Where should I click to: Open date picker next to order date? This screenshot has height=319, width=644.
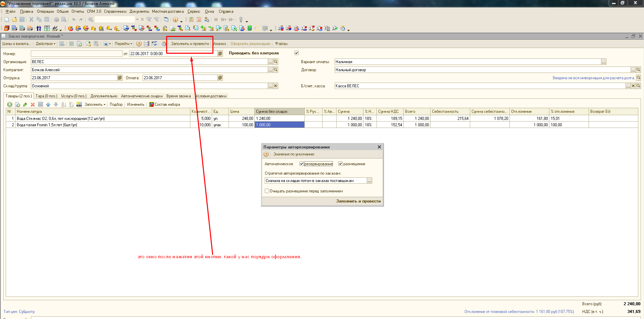220,54
